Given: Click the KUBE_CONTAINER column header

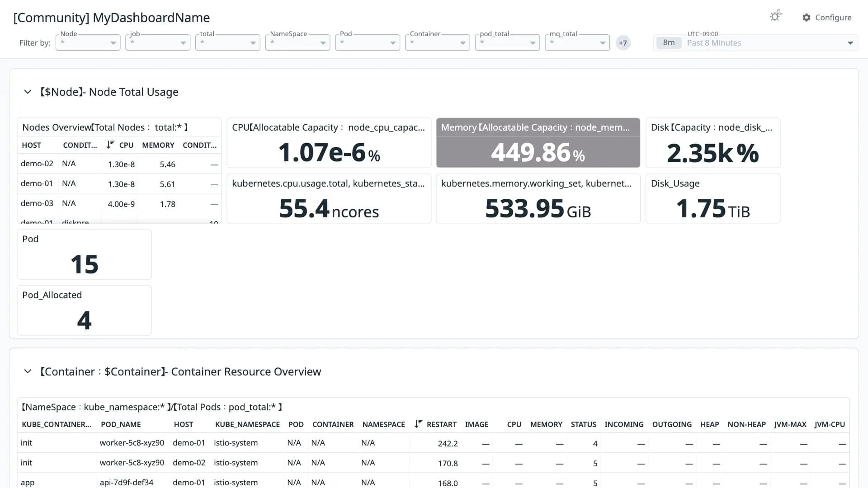Looking at the screenshot, I should (57, 424).
